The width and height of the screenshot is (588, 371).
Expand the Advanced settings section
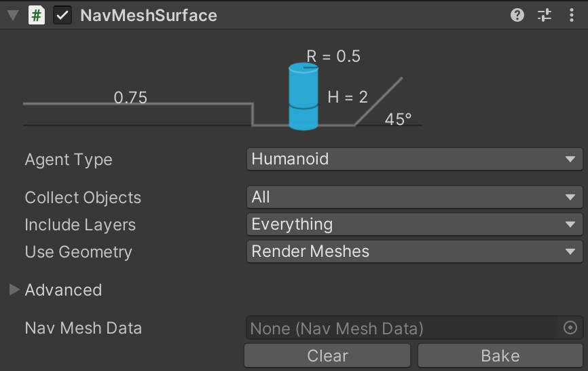pyautogui.click(x=14, y=290)
